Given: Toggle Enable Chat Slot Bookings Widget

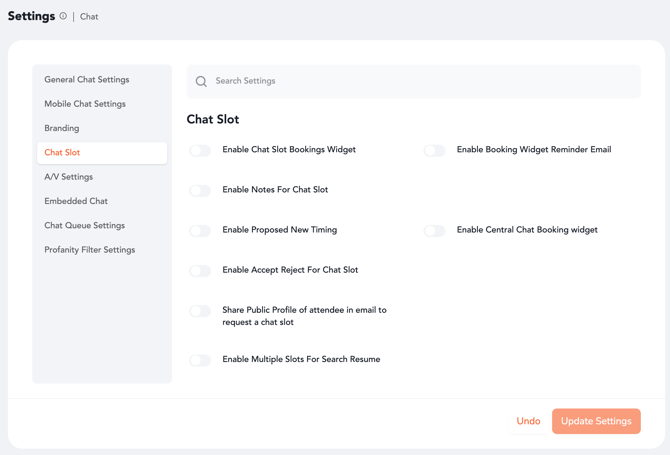Looking at the screenshot, I should 200,150.
